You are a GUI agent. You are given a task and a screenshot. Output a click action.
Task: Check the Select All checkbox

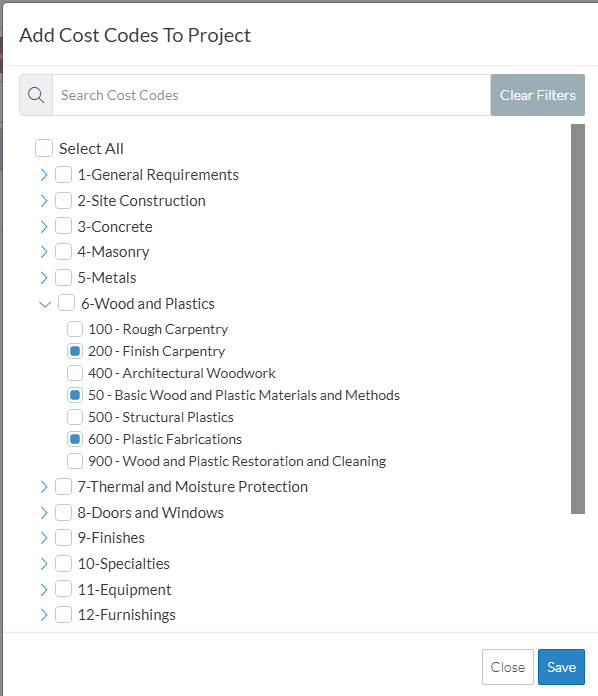44,148
